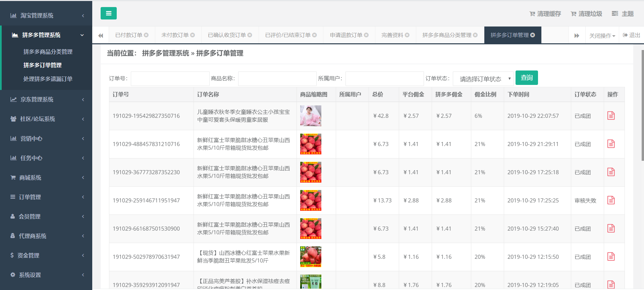Click 清理垃圾 in top bar
644x290 pixels.
pos(586,14)
